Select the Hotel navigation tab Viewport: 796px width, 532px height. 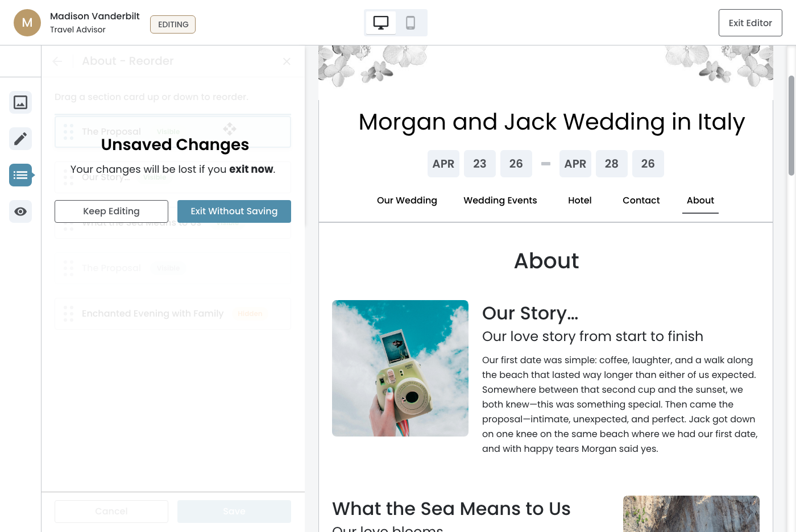coord(580,201)
